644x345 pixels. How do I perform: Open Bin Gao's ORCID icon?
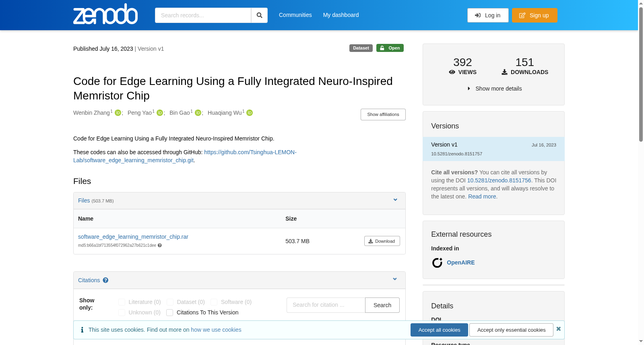click(198, 113)
